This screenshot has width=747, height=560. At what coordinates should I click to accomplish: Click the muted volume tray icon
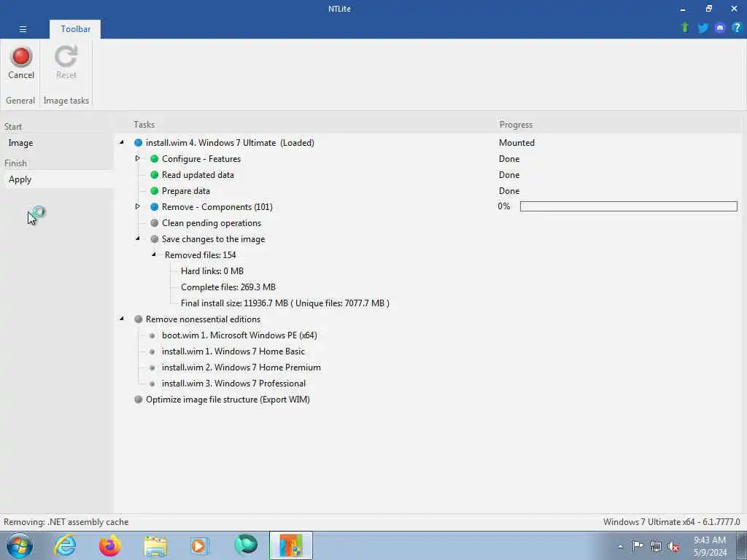(673, 546)
